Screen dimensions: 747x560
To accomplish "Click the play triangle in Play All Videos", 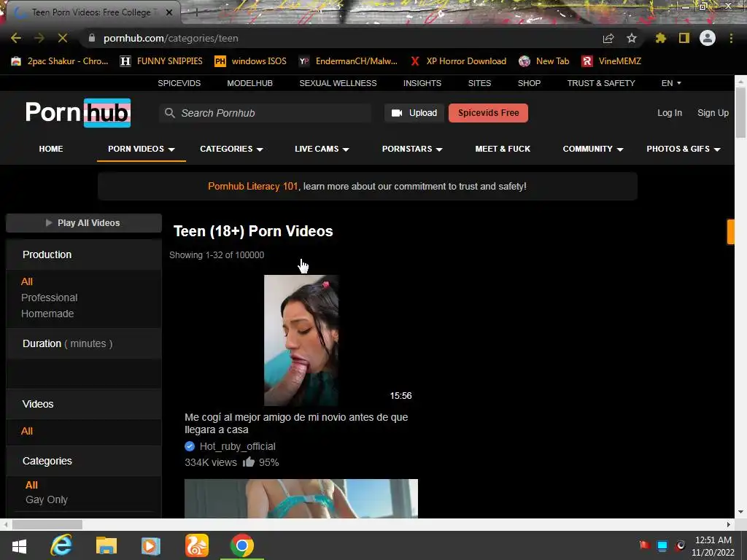I will coord(49,222).
